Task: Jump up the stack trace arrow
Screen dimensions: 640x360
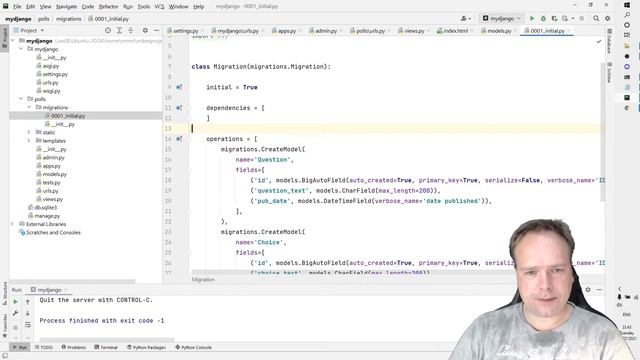Action: point(28,302)
